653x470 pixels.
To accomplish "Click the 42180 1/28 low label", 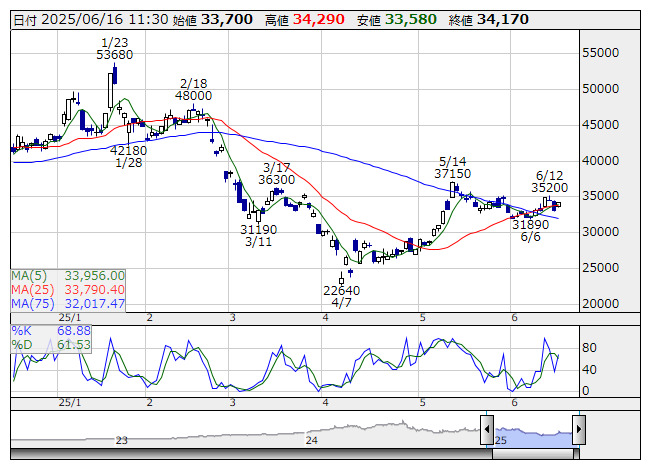I will (128, 156).
